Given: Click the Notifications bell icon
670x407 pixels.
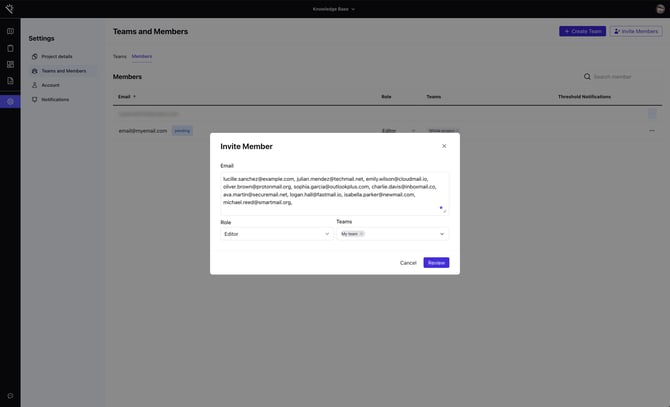Looking at the screenshot, I should click(x=35, y=100).
